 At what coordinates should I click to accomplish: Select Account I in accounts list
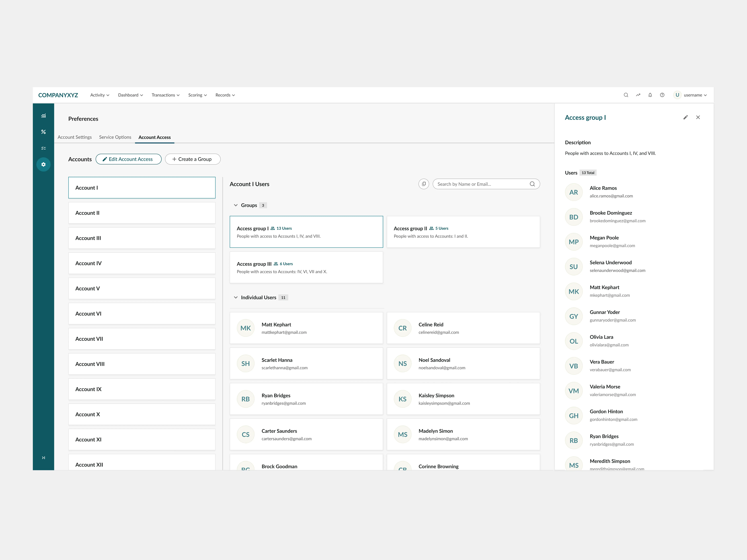click(x=142, y=188)
